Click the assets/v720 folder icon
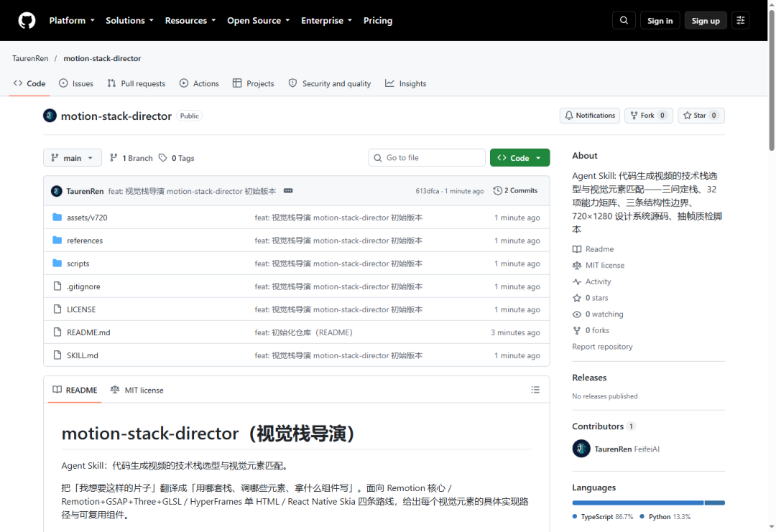 [57, 218]
